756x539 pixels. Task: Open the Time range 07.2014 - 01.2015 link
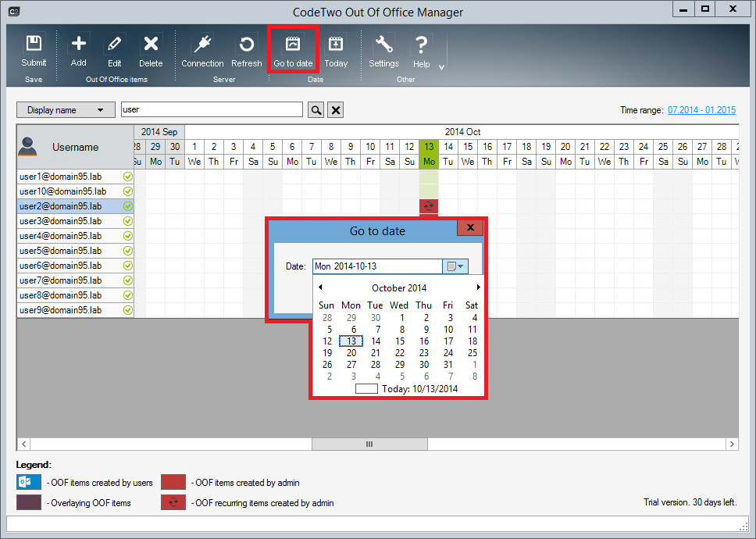coord(701,110)
